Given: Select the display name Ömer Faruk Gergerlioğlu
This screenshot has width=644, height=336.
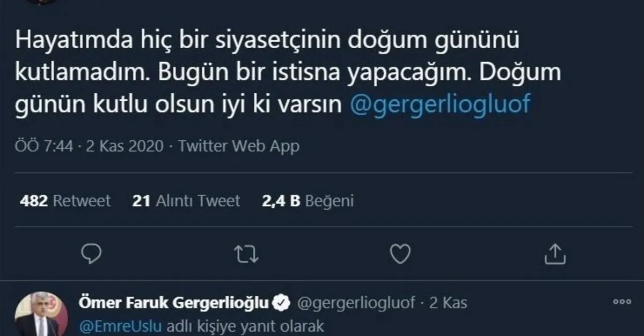Looking at the screenshot, I should (x=173, y=303).
